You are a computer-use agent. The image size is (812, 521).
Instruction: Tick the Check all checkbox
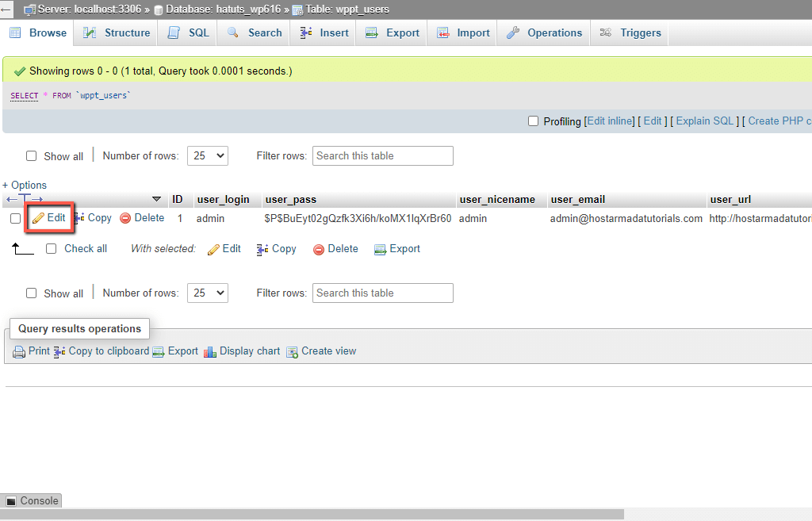(52, 248)
